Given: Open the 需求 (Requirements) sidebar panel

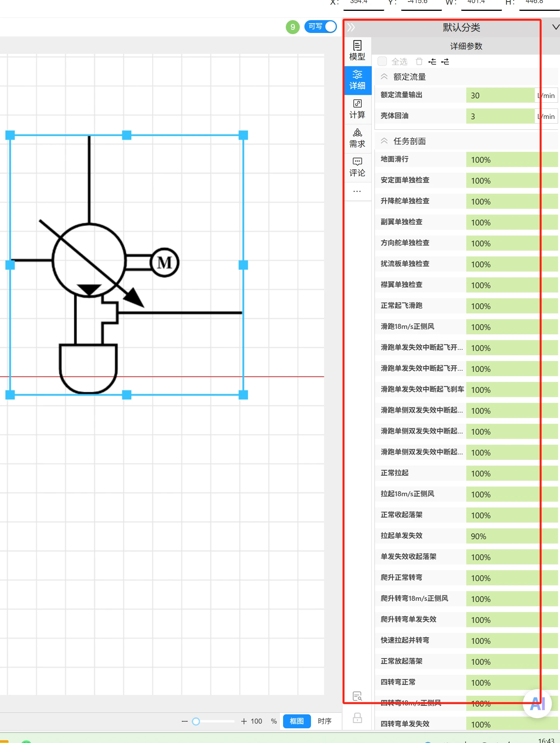Looking at the screenshot, I should 357,138.
